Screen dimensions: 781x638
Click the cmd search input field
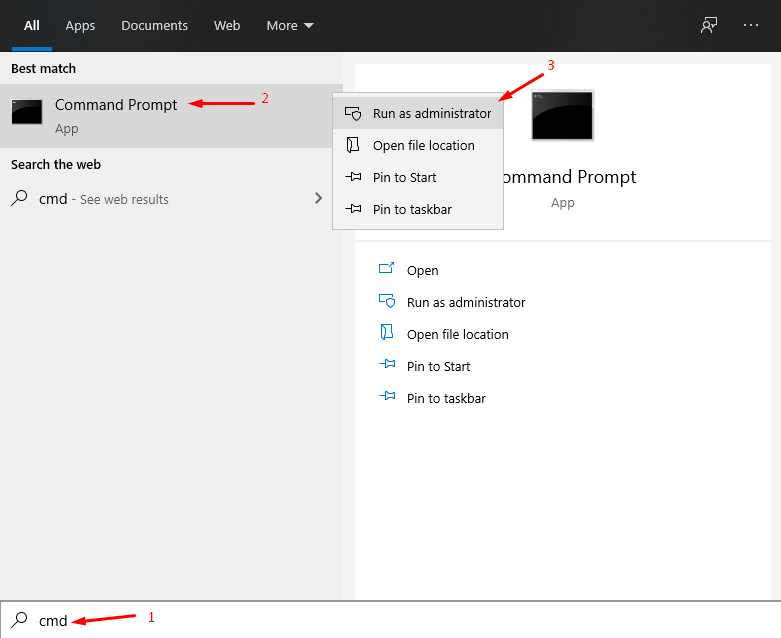click(390, 620)
